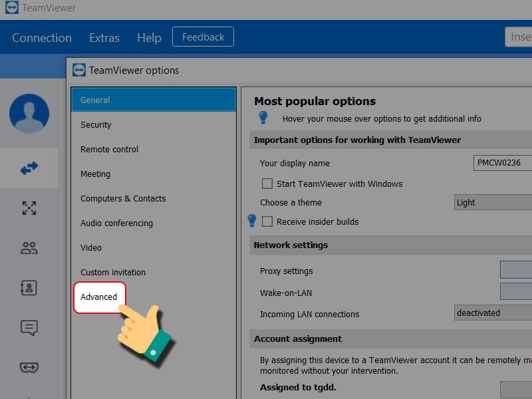Screen dimensions: 532x399
Task: Click the Proxy settings configure button
Action: click(x=516, y=270)
